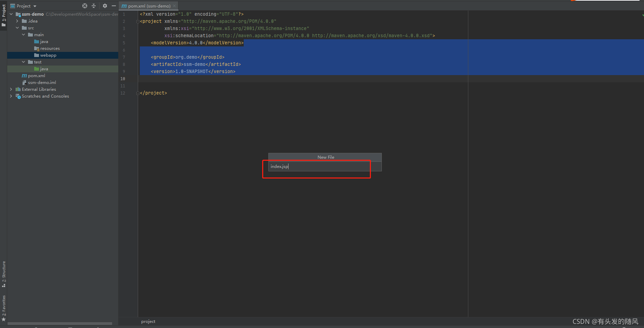Toggle the 1: Project side tab

pyautogui.click(x=3, y=15)
